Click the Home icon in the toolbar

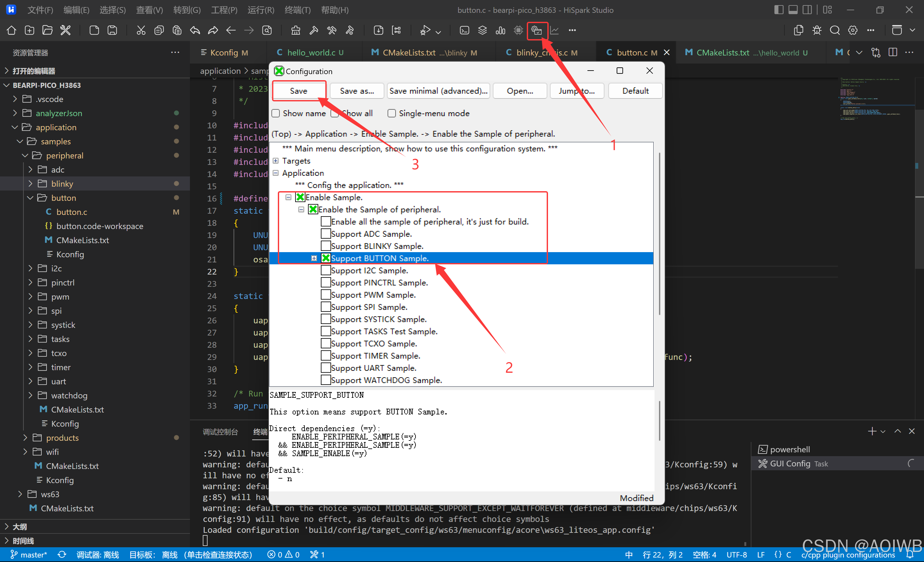(x=11, y=30)
